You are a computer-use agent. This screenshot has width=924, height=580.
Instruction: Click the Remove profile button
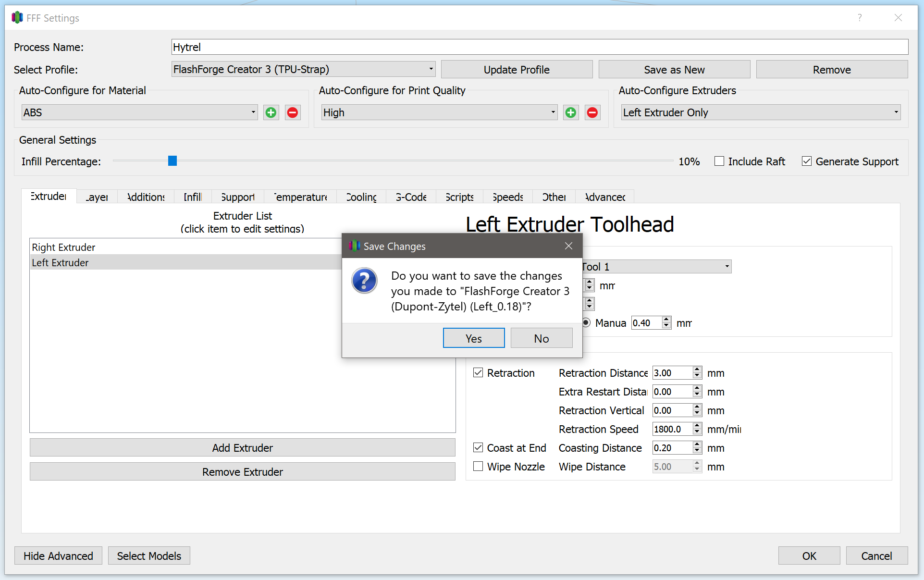tap(832, 69)
